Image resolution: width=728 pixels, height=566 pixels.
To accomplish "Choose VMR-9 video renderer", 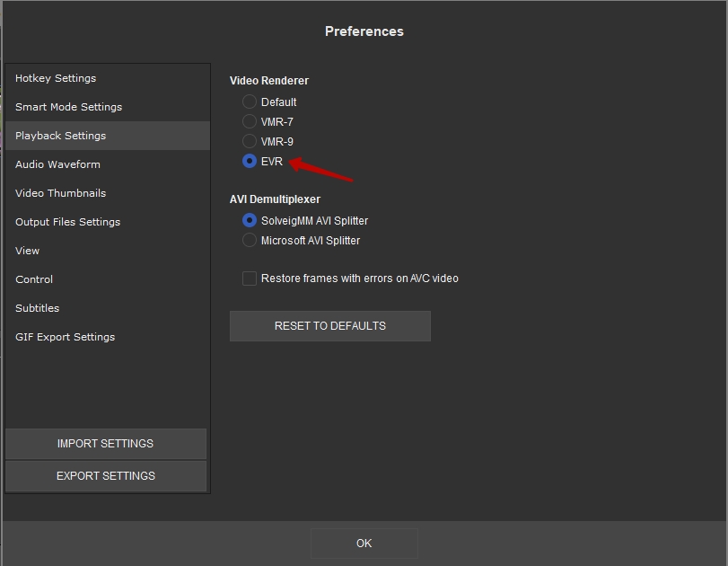I will pos(250,141).
